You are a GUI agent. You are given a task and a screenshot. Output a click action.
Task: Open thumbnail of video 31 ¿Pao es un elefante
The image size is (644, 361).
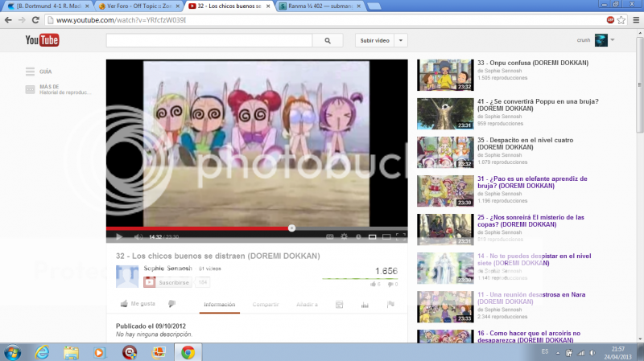click(445, 191)
